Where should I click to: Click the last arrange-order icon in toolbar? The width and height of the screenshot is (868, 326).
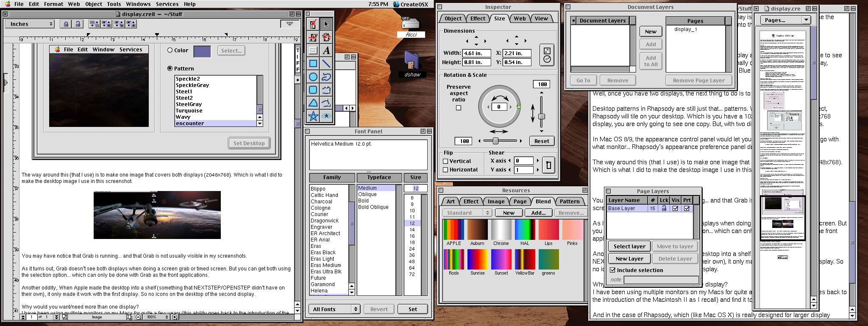click(x=131, y=24)
